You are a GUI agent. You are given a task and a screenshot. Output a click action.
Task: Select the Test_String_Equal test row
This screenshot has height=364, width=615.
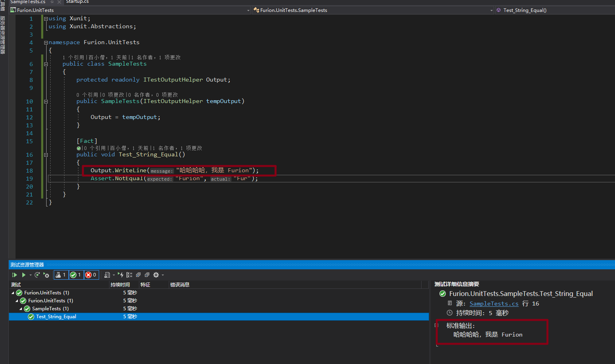tap(56, 317)
